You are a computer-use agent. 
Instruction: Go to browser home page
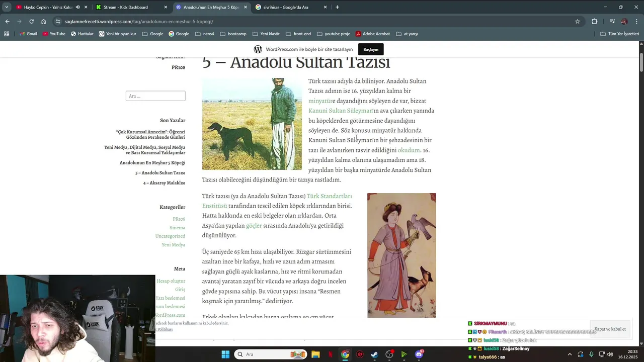click(x=43, y=21)
